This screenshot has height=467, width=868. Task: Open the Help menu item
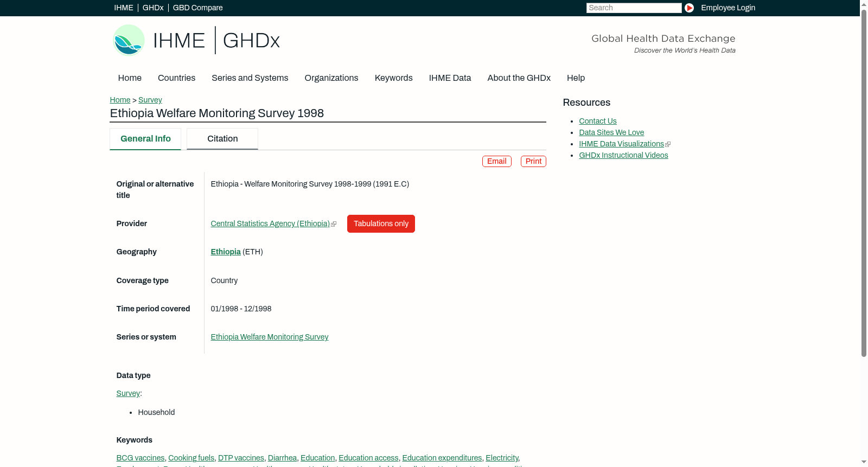tap(576, 78)
